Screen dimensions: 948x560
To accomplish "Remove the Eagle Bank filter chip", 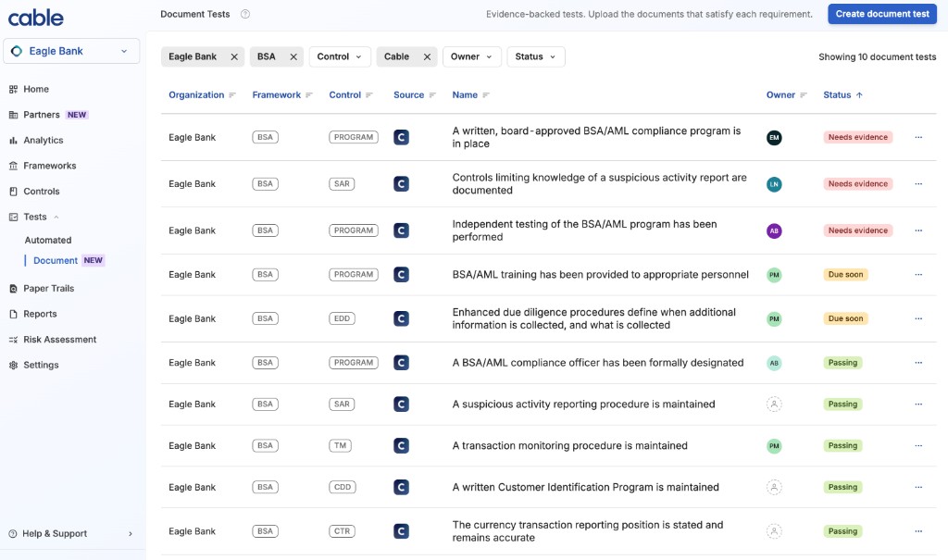I will click(234, 56).
